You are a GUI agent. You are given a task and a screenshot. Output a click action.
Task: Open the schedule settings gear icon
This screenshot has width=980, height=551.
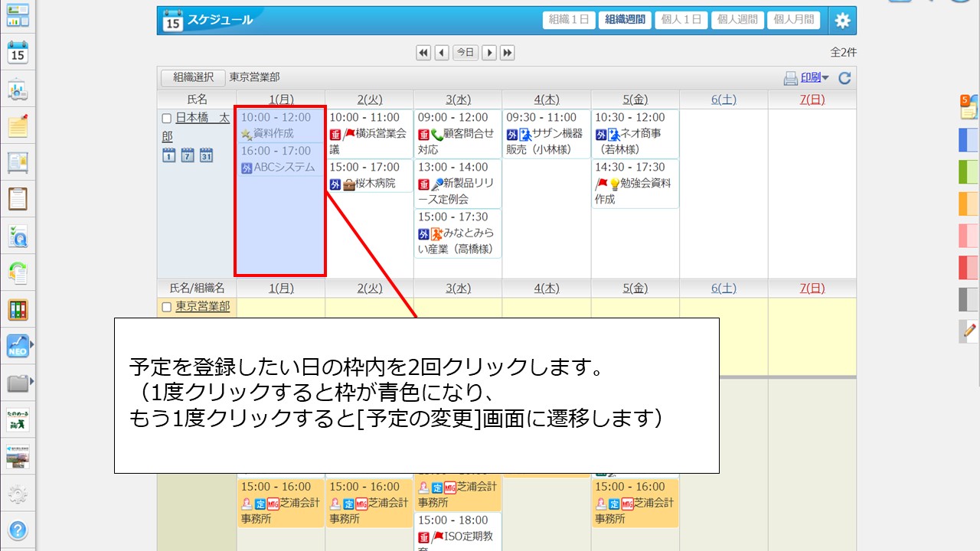[842, 21]
